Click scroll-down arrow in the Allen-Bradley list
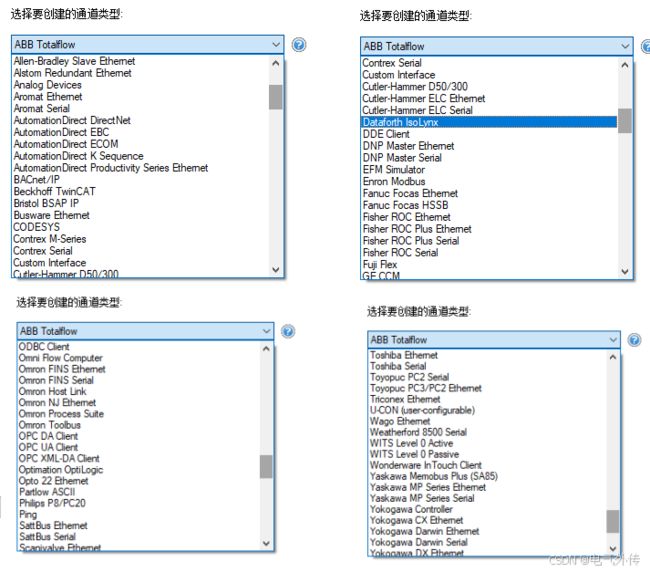The width and height of the screenshot is (650, 572). pyautogui.click(x=276, y=269)
